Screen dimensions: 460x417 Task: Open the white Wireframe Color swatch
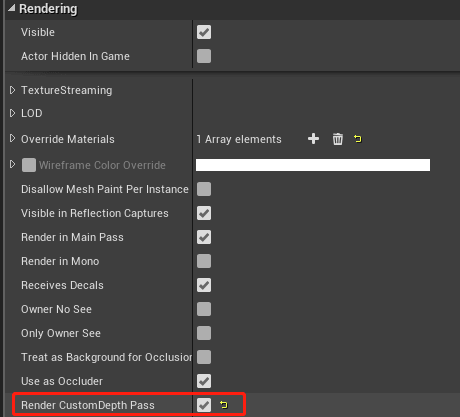pyautogui.click(x=313, y=165)
